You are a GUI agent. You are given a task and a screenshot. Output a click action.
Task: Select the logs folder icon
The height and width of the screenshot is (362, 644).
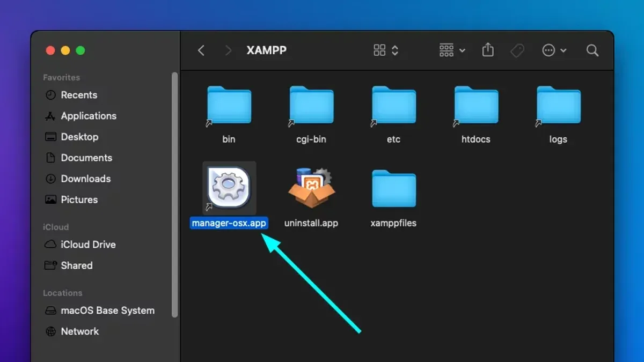click(x=558, y=105)
